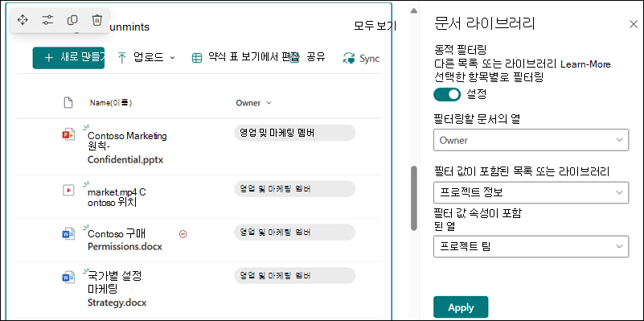Open the 프로젝트 팀 column dropdown
The width and height of the screenshot is (644, 321).
[531, 246]
